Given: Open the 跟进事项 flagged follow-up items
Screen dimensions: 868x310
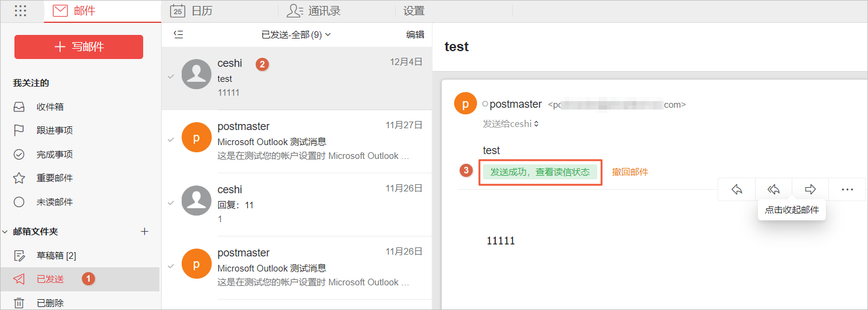Looking at the screenshot, I should (54, 131).
